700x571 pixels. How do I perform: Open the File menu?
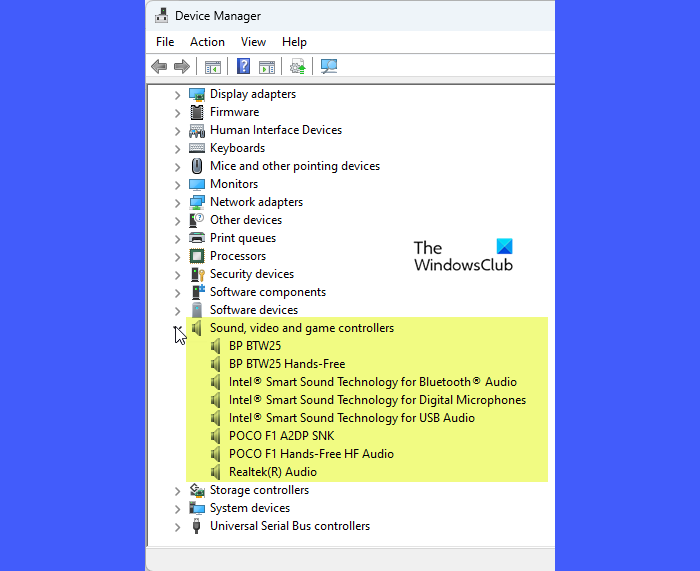[165, 42]
